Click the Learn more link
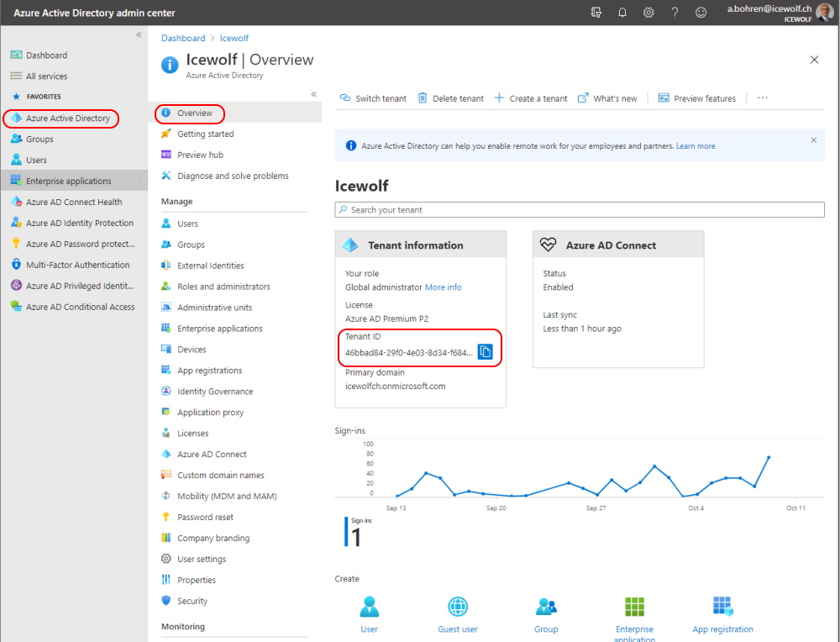 click(x=696, y=146)
